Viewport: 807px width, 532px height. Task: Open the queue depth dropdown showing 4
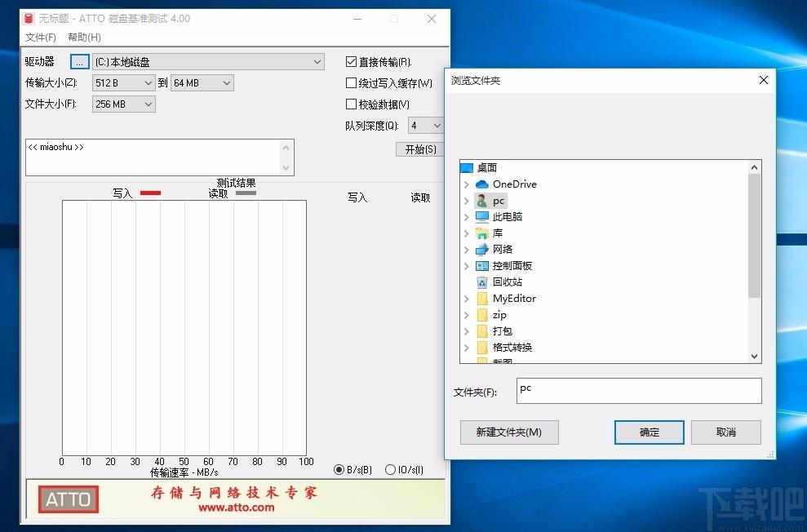(426, 126)
